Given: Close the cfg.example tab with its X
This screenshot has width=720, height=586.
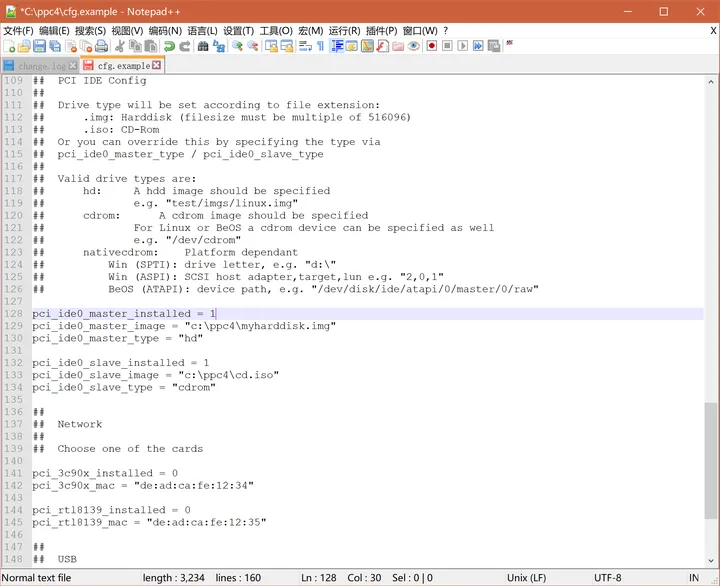Looking at the screenshot, I should tap(157, 65).
